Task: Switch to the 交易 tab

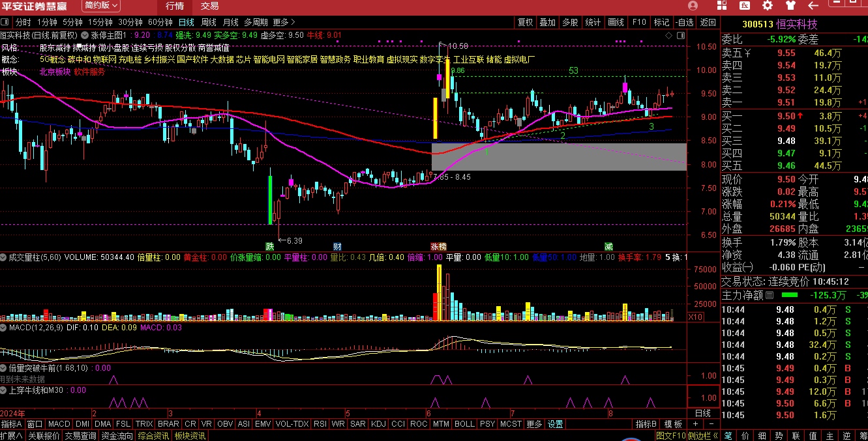Action: coord(210,6)
